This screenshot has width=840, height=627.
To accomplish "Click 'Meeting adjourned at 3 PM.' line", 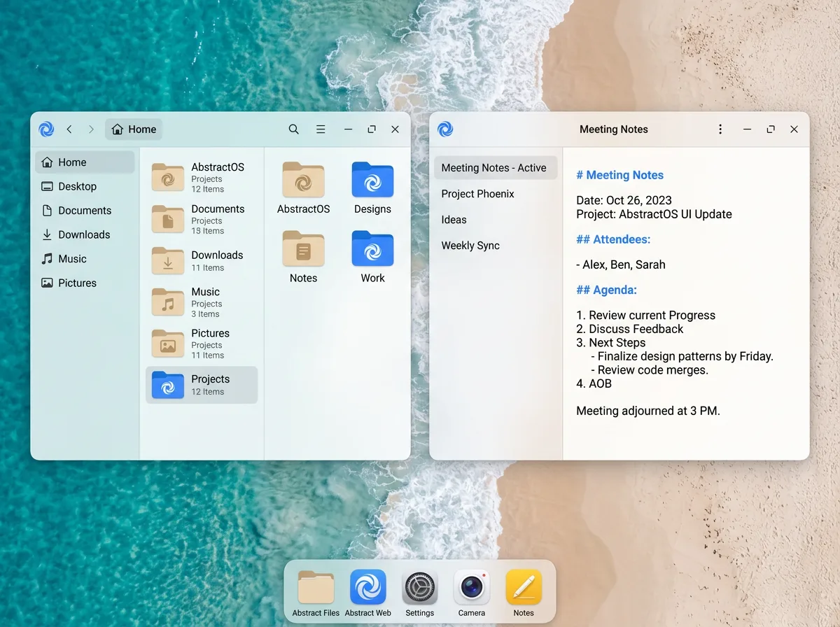I will pos(648,411).
